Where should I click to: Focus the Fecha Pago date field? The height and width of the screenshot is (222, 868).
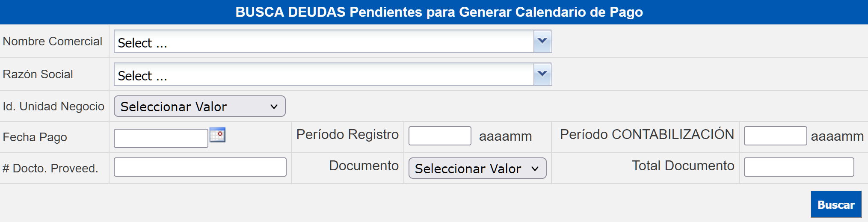click(x=161, y=138)
